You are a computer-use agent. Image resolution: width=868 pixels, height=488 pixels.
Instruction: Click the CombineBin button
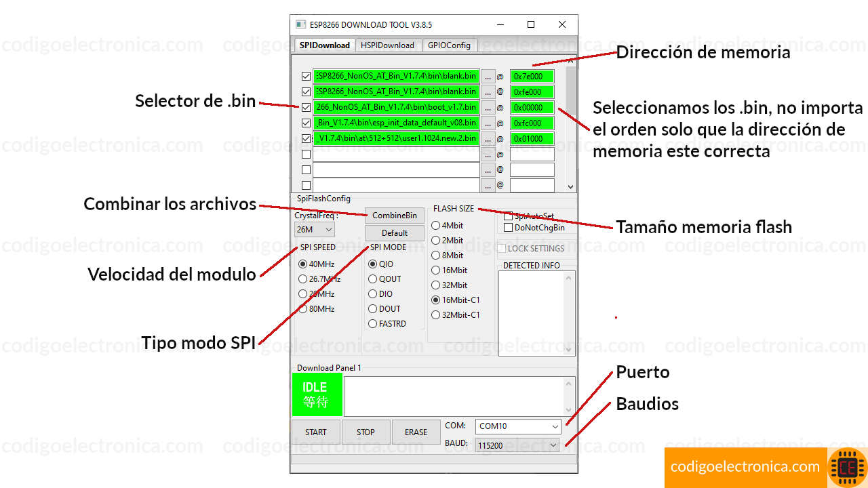tap(395, 216)
